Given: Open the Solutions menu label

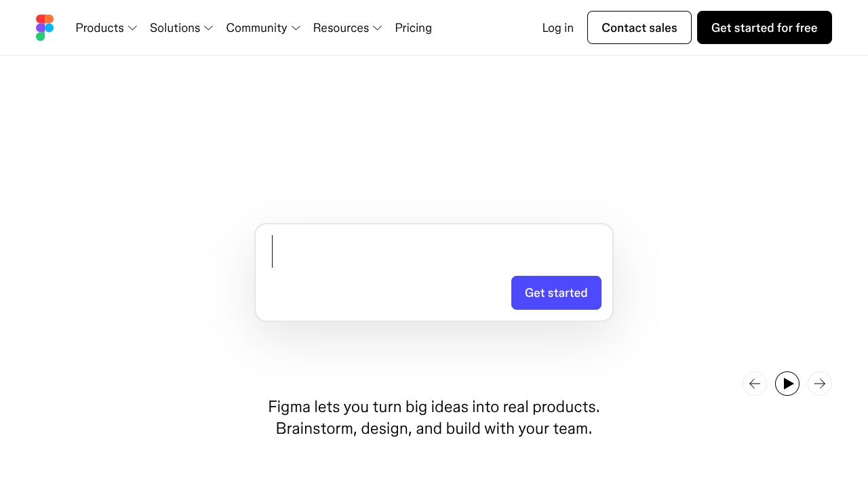Looking at the screenshot, I should coord(175,28).
